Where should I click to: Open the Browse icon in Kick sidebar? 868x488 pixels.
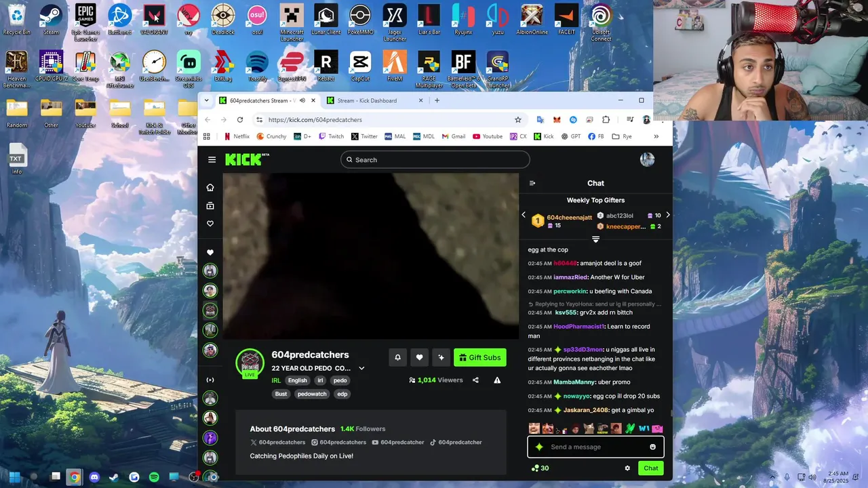210,205
